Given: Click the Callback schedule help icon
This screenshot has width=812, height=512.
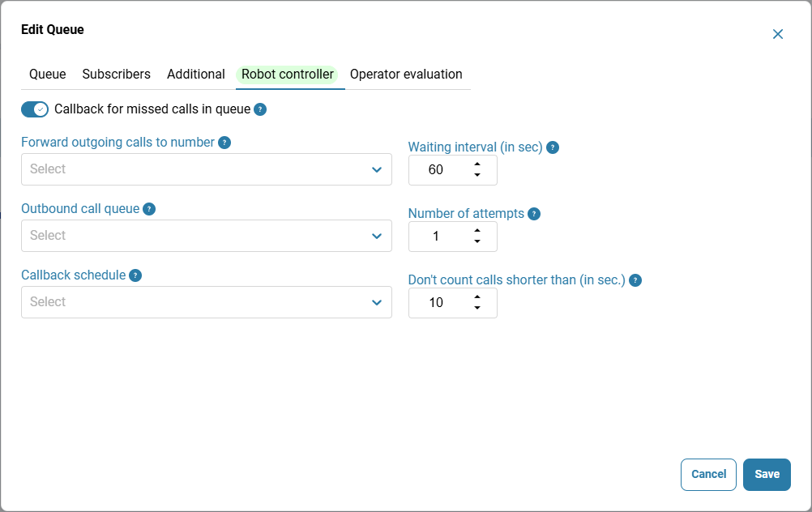Looking at the screenshot, I should [135, 275].
